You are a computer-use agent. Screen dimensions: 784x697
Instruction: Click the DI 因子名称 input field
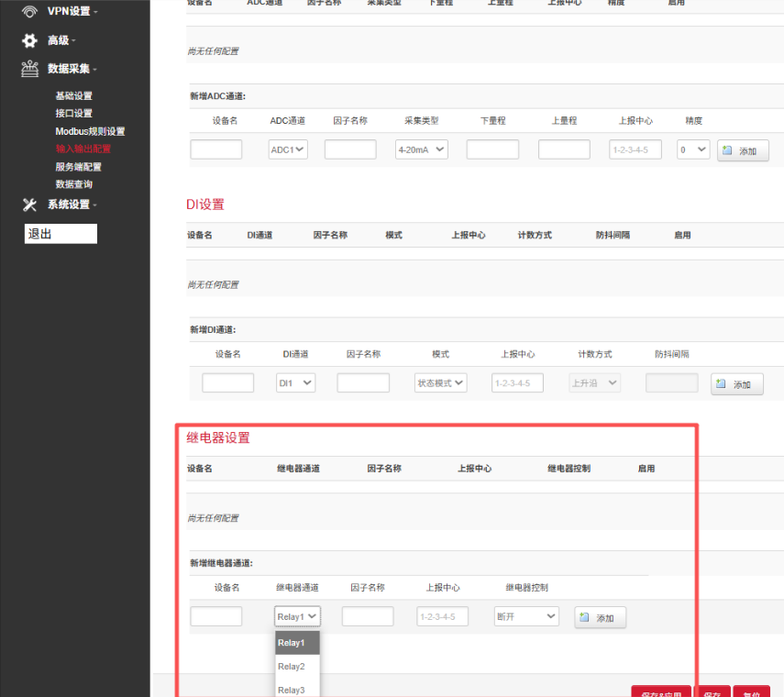tap(363, 383)
